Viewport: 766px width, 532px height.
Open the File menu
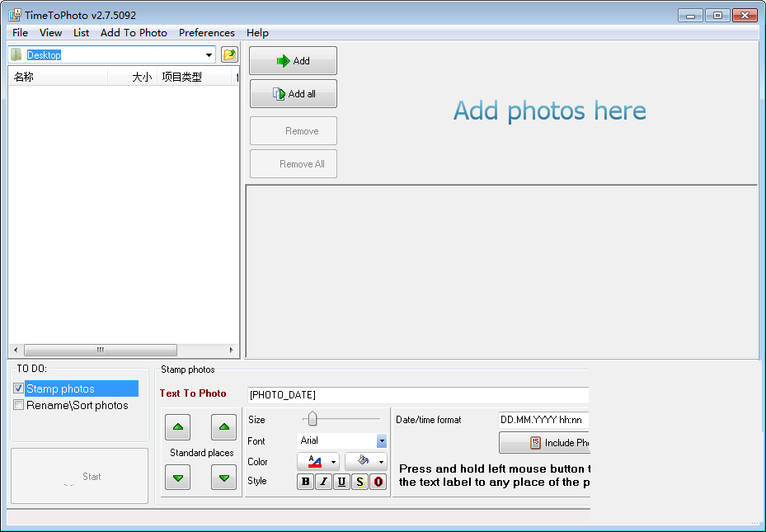[20, 33]
